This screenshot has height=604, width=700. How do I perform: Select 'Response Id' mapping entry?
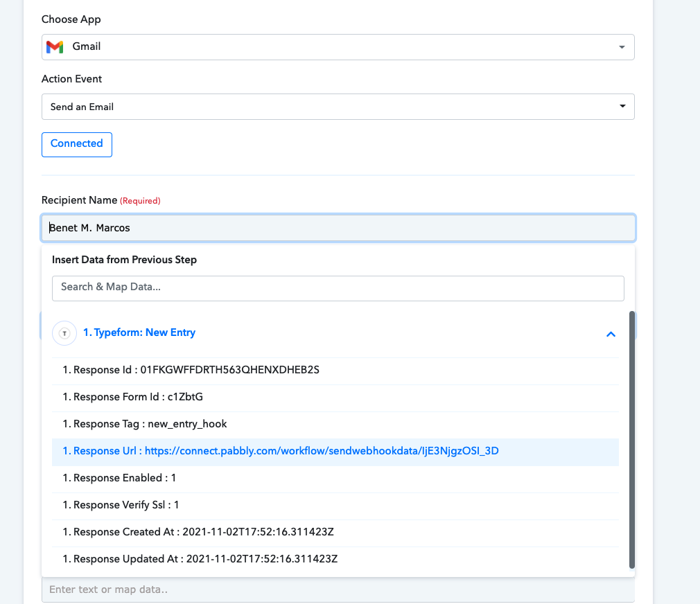pyautogui.click(x=335, y=371)
